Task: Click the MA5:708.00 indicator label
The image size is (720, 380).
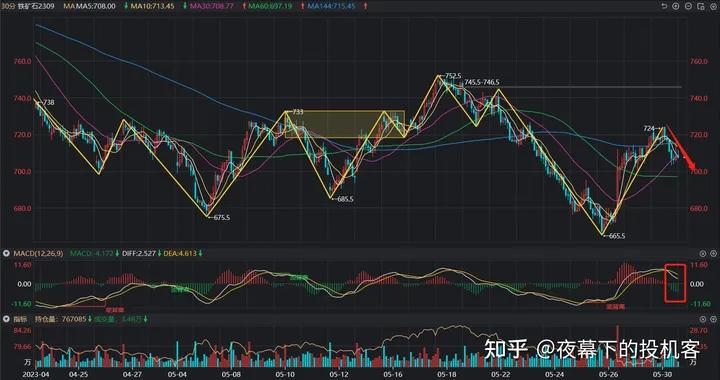Action: point(96,6)
